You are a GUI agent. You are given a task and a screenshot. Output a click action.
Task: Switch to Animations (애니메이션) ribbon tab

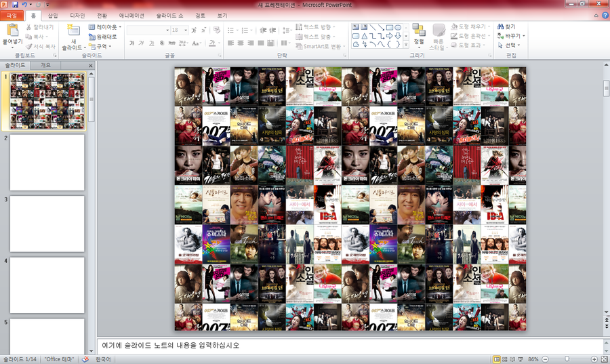point(131,16)
